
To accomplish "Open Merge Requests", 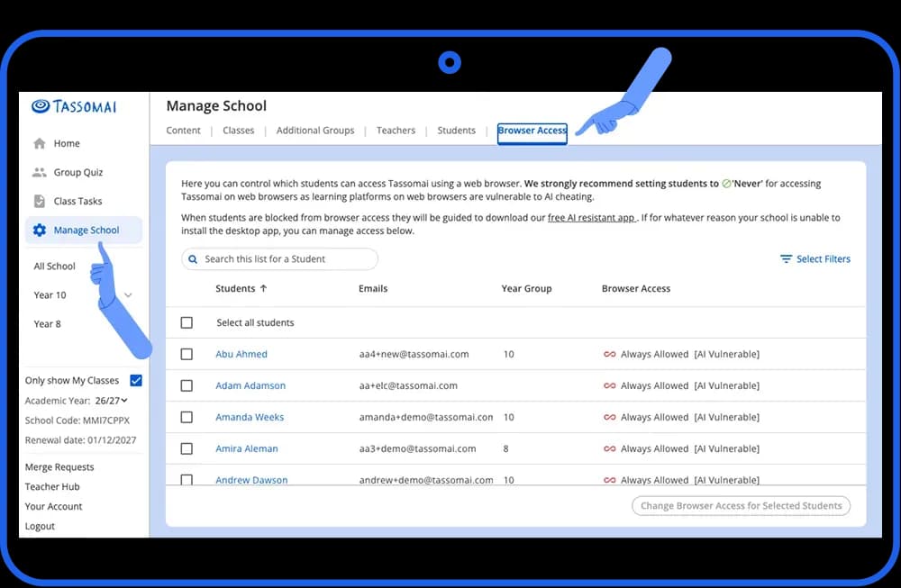I will tap(59, 467).
